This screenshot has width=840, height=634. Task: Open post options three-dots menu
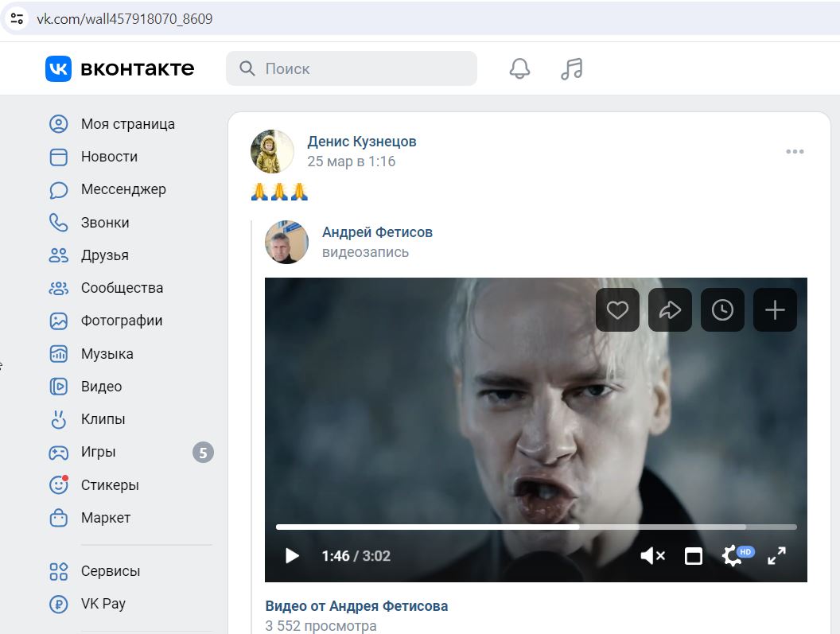(795, 152)
